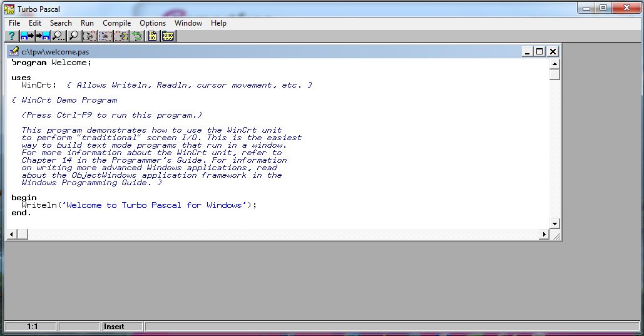Click the Copy toolbar icon
Image resolution: width=644 pixels, height=336 pixels.
point(105,36)
